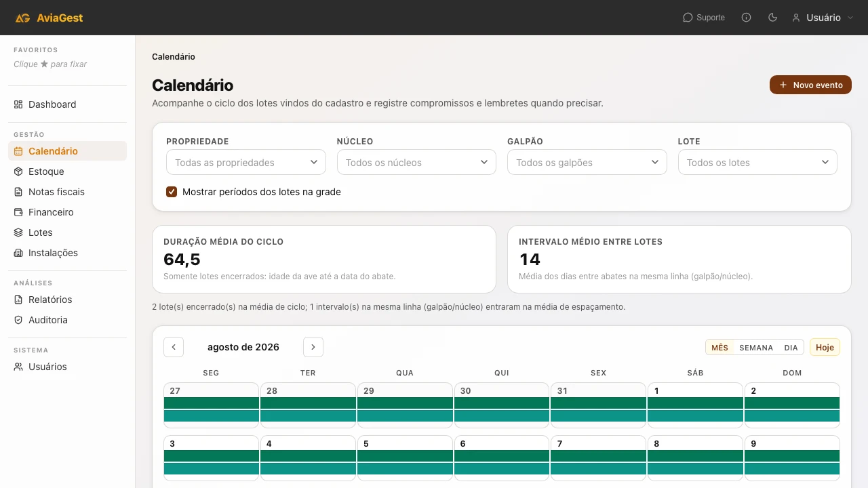Click the Calendário calendar icon in sidebar
Screen dimensions: 868x488
18,151
